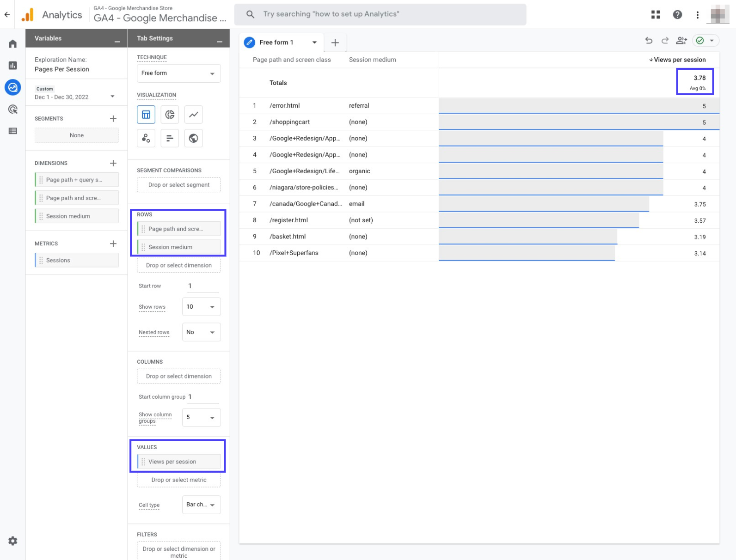Select the Donut chart visualization icon
Image resolution: width=736 pixels, height=560 pixels.
click(x=170, y=115)
